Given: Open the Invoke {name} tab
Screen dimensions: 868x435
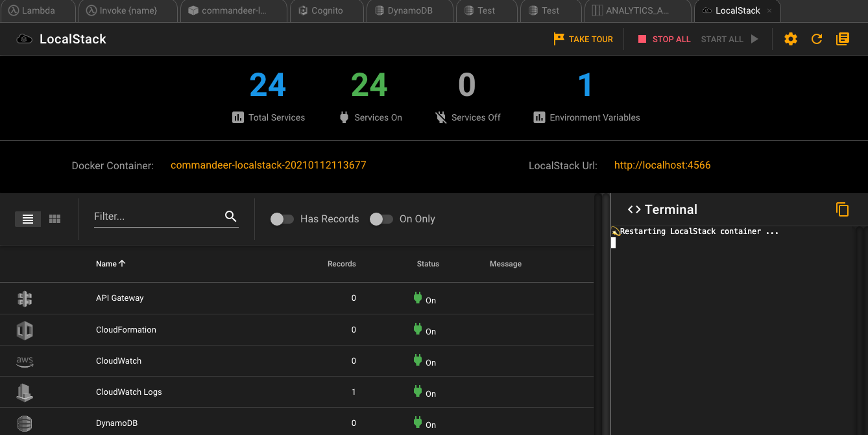Looking at the screenshot, I should [x=128, y=11].
